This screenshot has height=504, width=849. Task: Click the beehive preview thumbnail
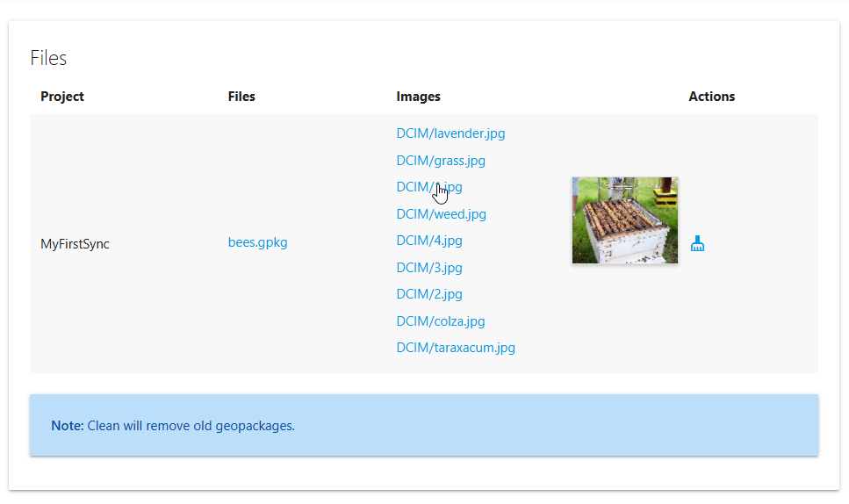[x=625, y=220]
